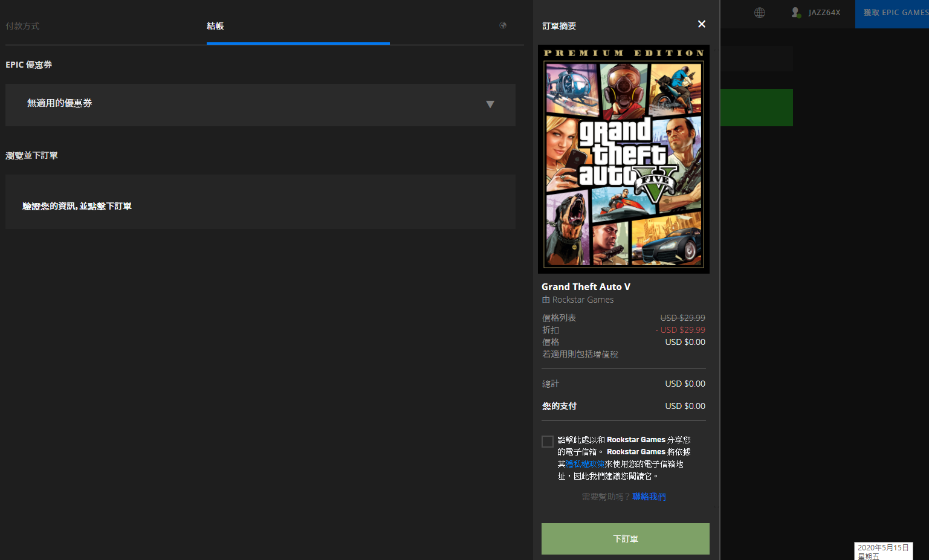Click the globe icon in checkout header
Screen dimensions: 929x560
(x=503, y=25)
